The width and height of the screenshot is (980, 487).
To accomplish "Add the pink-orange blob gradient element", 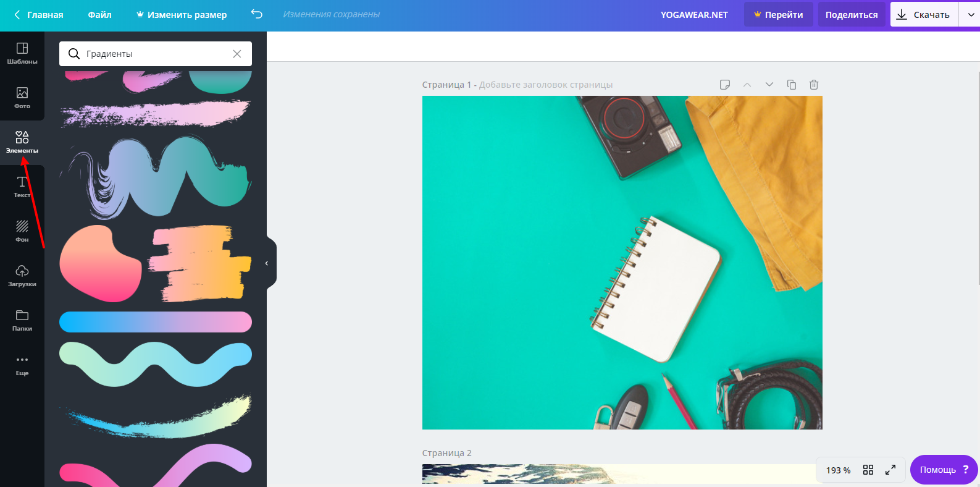I will tap(101, 264).
